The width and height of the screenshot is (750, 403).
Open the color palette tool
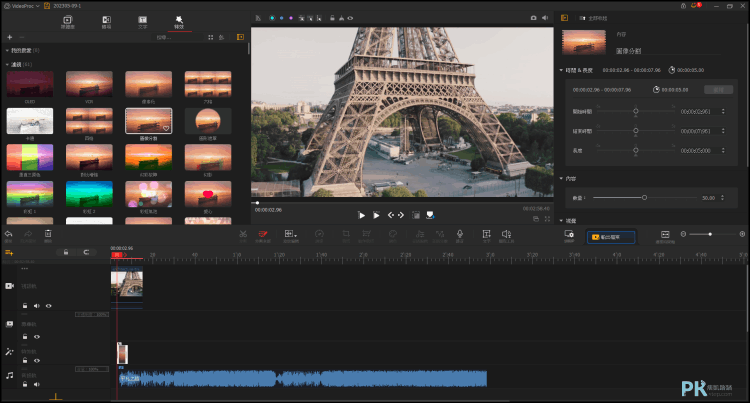click(393, 234)
